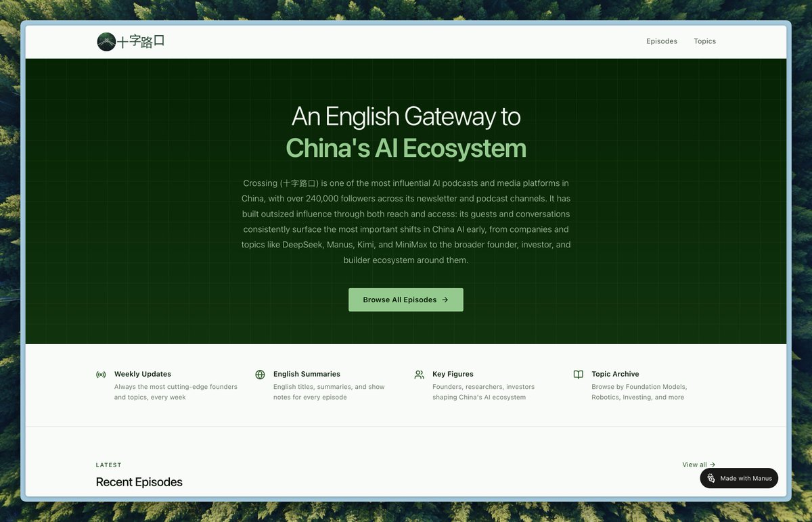Viewport: 812px width, 522px height.
Task: Click the China's AI Ecosystem headline
Action: pyautogui.click(x=406, y=148)
